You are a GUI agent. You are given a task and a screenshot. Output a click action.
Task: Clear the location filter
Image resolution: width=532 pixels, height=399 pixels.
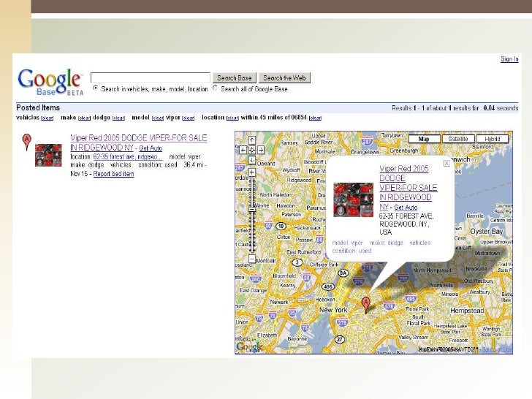pyautogui.click(x=232, y=118)
